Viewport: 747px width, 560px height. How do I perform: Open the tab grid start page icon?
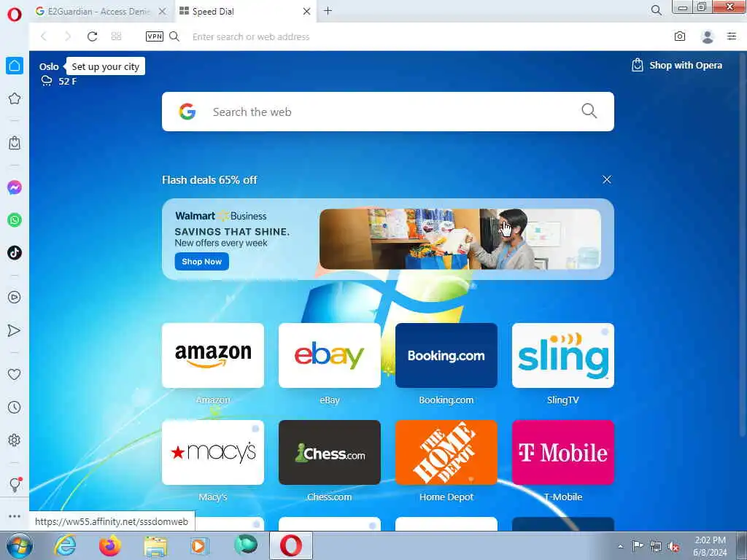(x=116, y=36)
